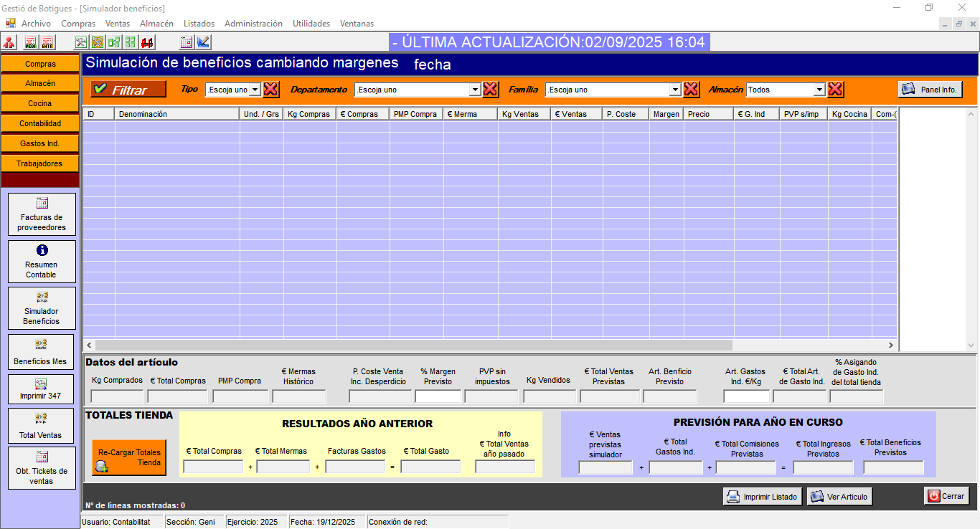Click the PEDI orders toolbar icon
The width and height of the screenshot is (980, 529).
click(x=31, y=42)
